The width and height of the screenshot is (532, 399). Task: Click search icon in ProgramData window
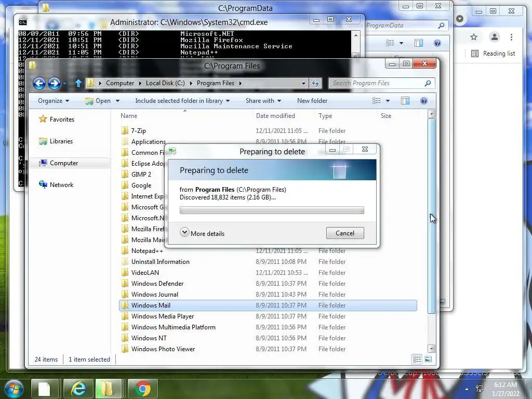coord(441,25)
